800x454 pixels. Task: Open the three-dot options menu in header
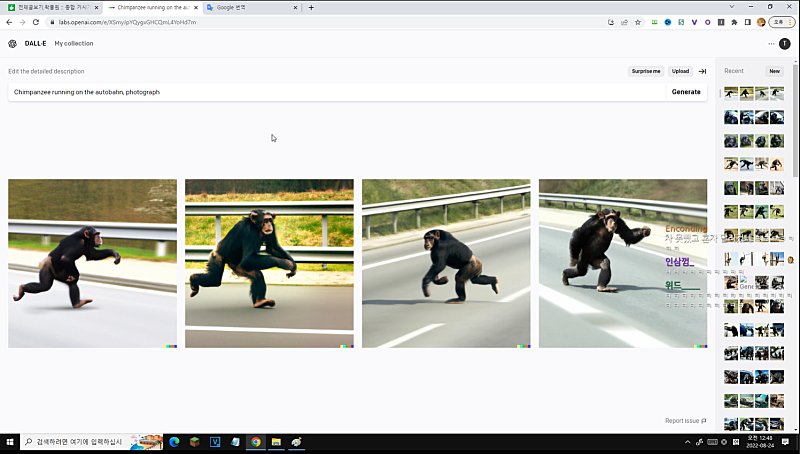coord(771,44)
